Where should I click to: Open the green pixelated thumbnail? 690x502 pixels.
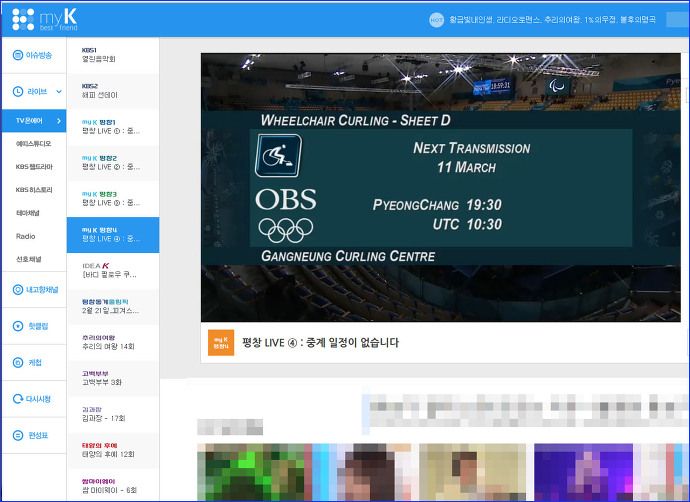pos(254,472)
